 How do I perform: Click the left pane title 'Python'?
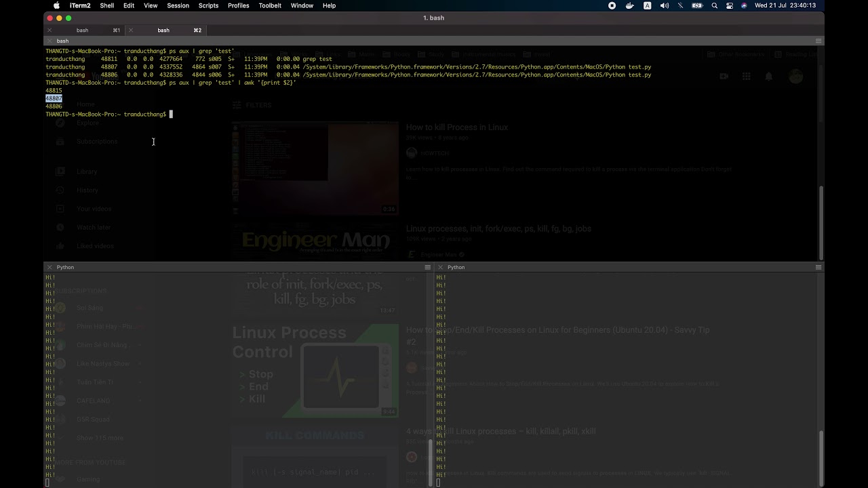pos(65,267)
